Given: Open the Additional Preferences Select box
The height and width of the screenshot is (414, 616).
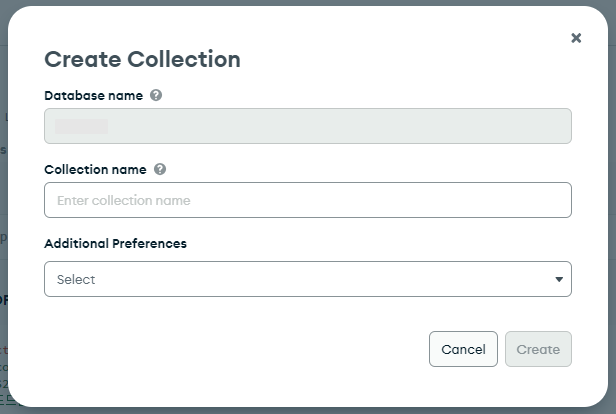Looking at the screenshot, I should 307,279.
